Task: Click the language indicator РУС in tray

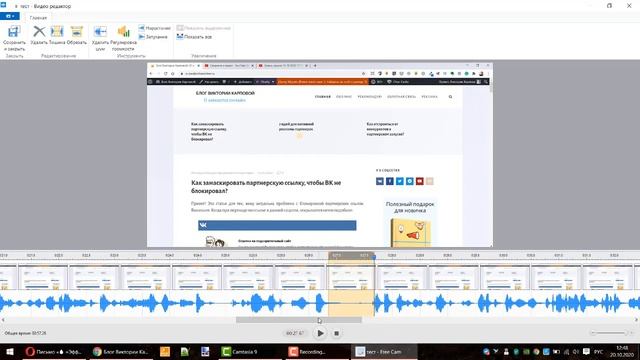Action: click(598, 351)
